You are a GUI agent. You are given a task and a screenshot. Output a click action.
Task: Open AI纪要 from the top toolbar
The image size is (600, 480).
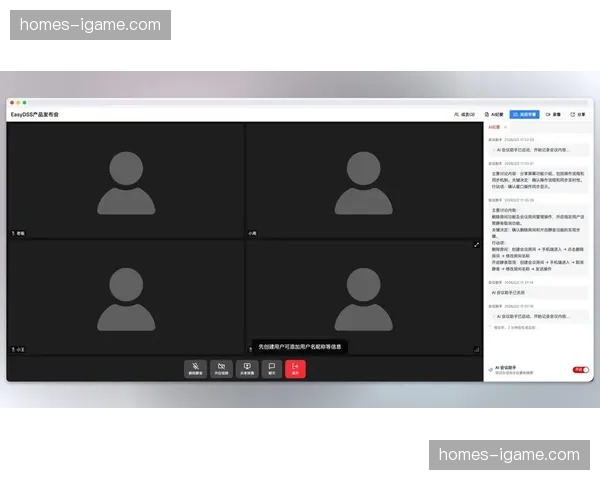click(x=494, y=115)
